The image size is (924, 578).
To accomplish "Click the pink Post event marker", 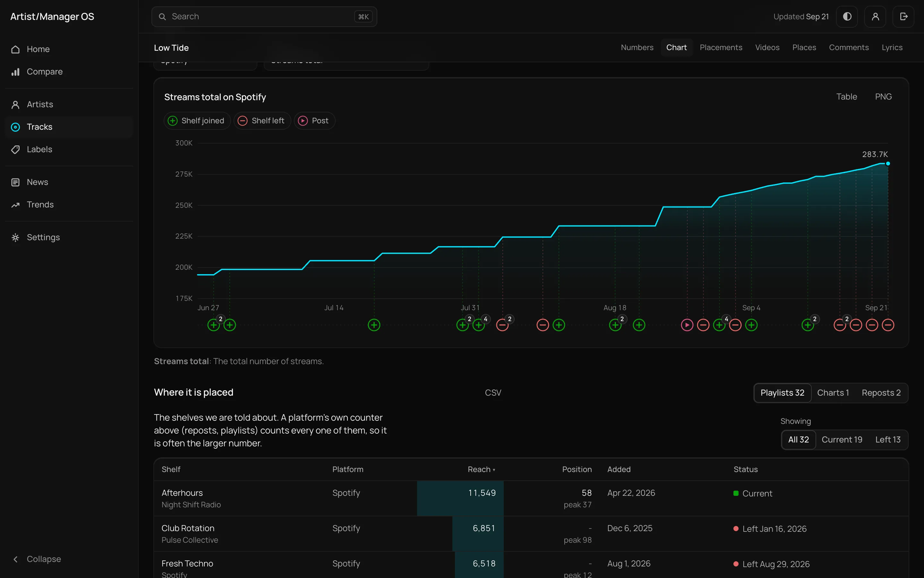I will coord(687,325).
